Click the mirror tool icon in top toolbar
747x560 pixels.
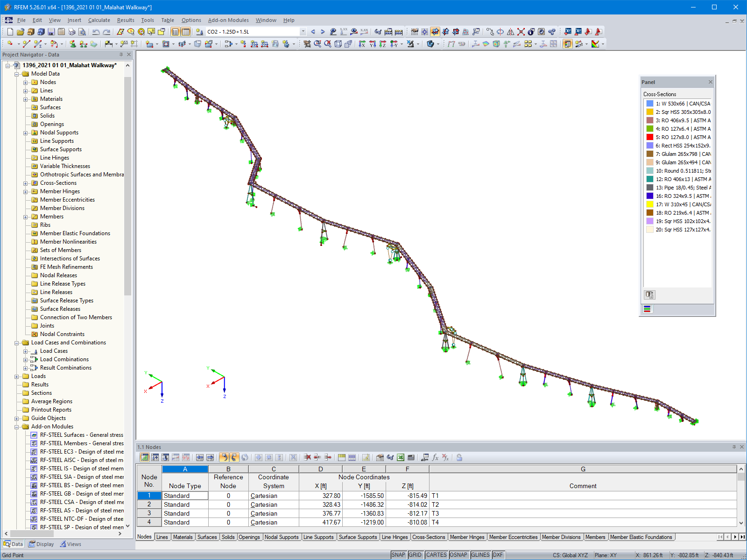point(510,32)
